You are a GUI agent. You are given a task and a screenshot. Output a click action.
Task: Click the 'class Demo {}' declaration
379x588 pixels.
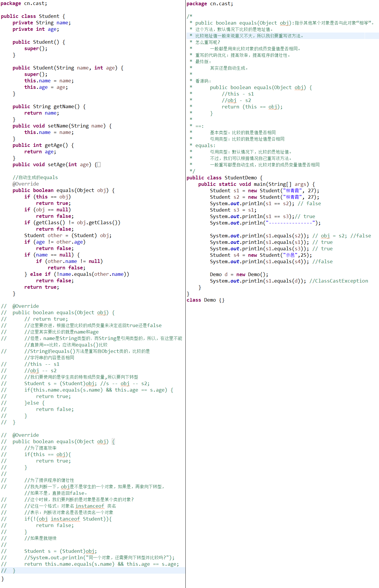coord(205,300)
